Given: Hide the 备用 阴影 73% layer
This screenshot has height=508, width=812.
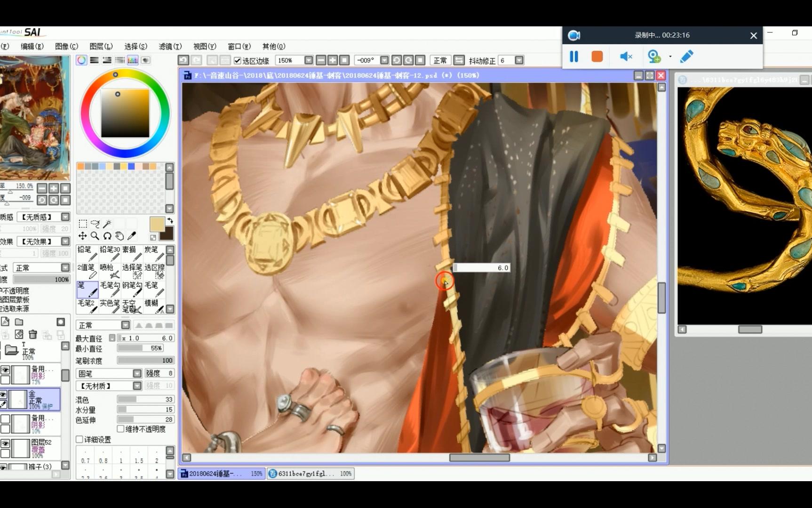Looking at the screenshot, I should tap(5, 370).
